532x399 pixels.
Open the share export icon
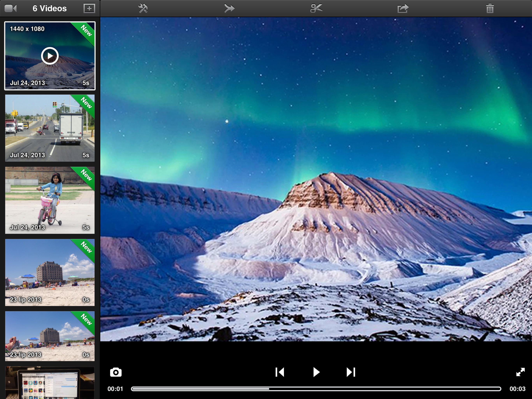[403, 8]
